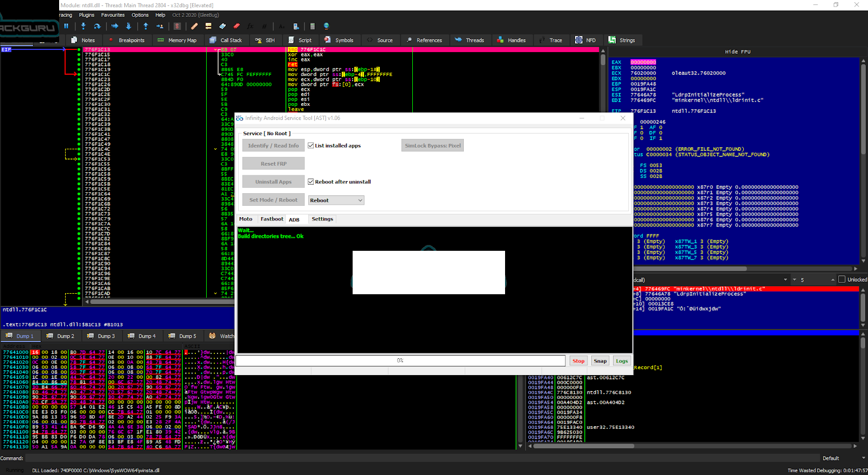Toggle the Unlocked checkbox in registers pane
The width and height of the screenshot is (868, 475).
pos(842,280)
